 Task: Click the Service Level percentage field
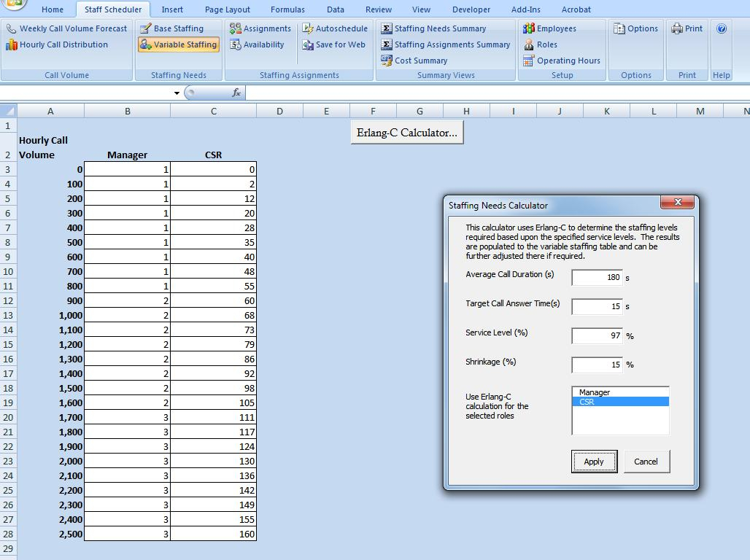pos(597,335)
